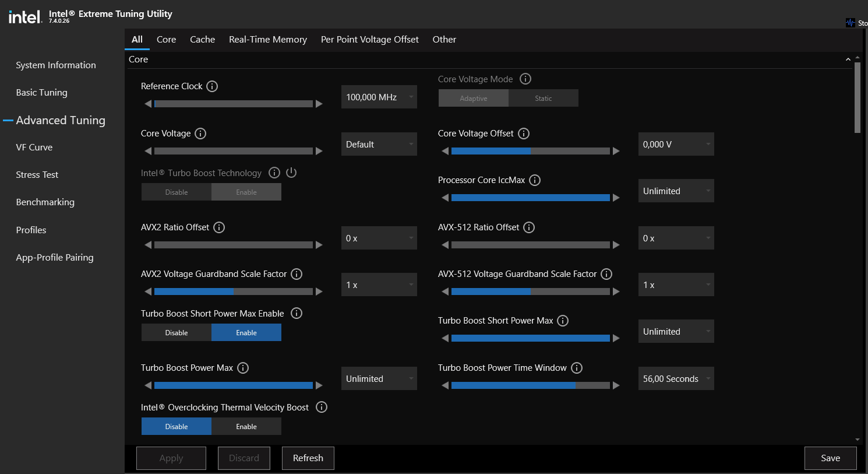Increase Turbo Boost Power Time Window arrow

pyautogui.click(x=616, y=385)
